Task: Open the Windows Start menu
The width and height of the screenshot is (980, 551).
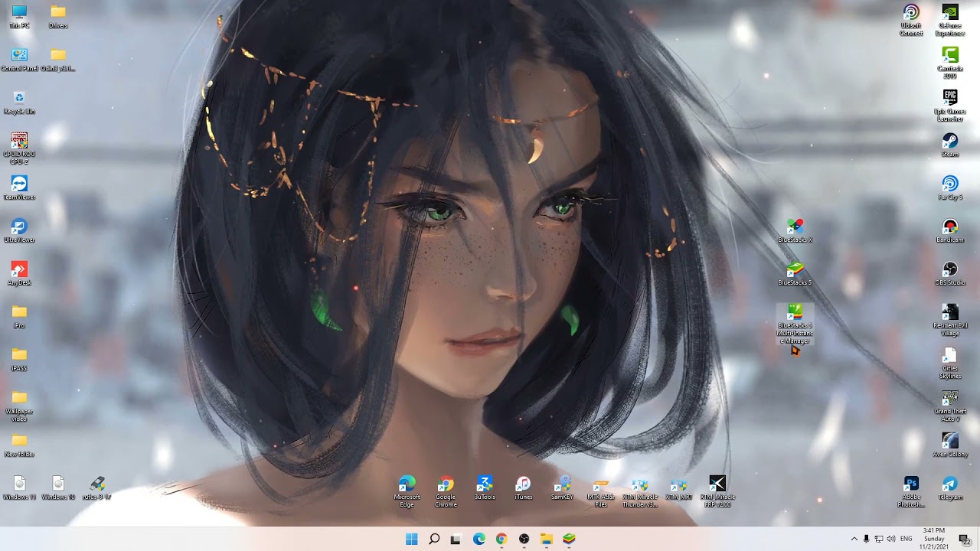Action: 411,539
